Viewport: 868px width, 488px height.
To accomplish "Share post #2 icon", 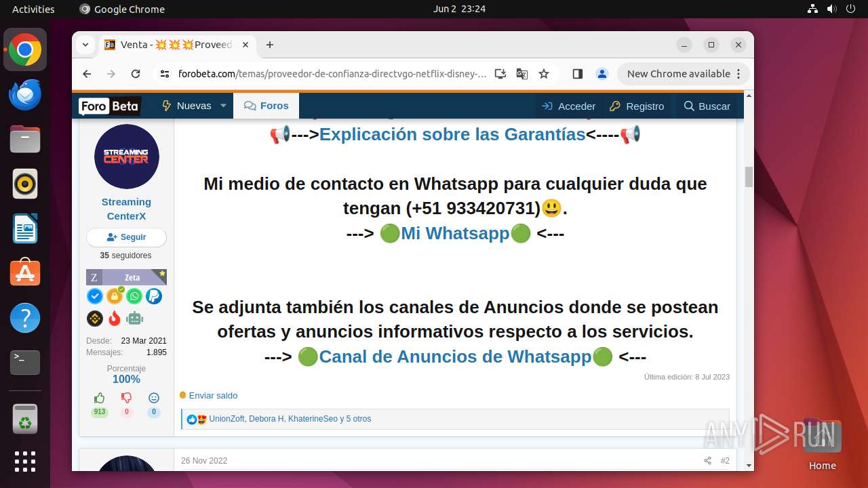I will 707,461.
